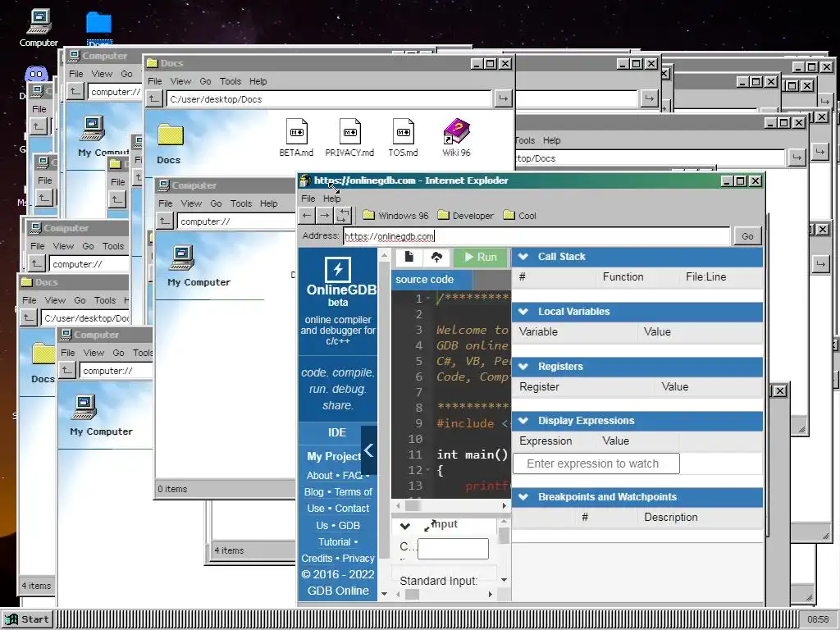Open View menu in Docs window
The image size is (840, 630).
pos(180,81)
